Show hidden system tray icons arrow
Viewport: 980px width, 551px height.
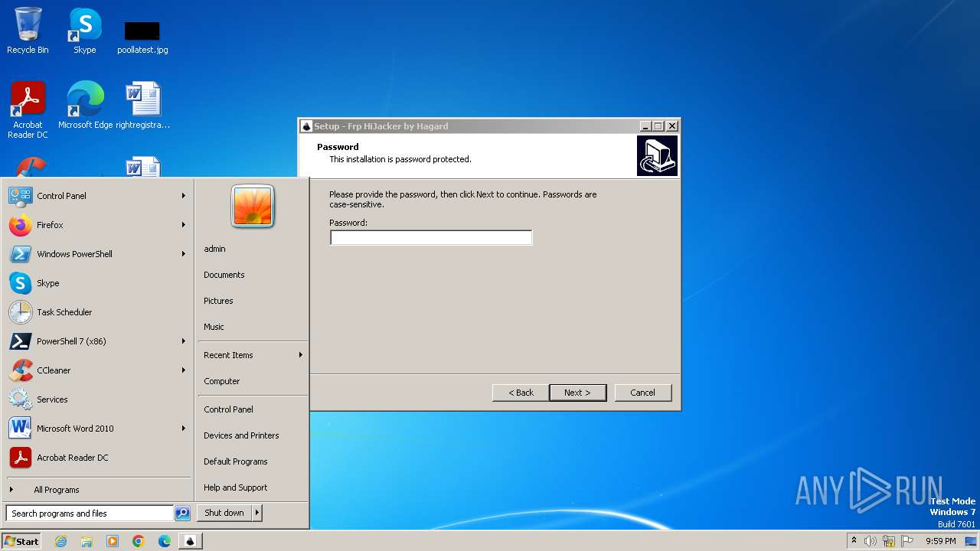(854, 540)
